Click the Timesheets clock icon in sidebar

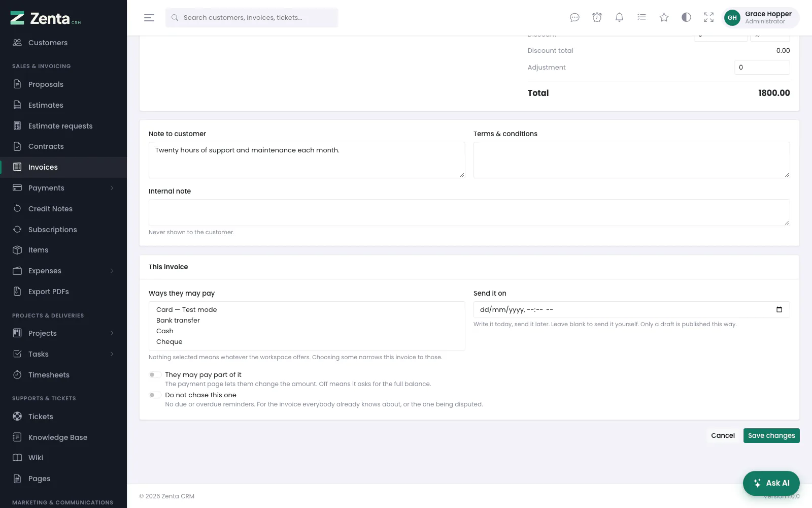click(17, 375)
